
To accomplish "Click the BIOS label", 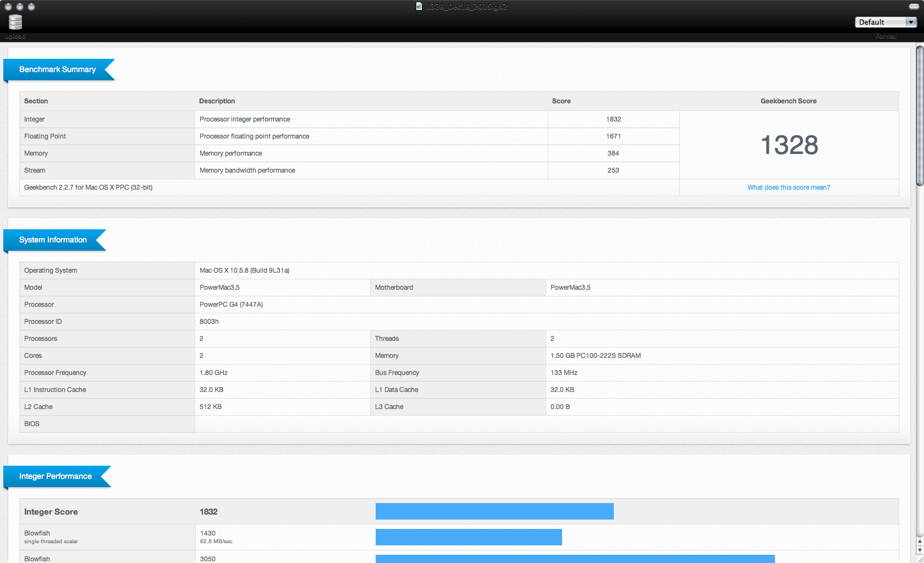I will (x=32, y=424).
